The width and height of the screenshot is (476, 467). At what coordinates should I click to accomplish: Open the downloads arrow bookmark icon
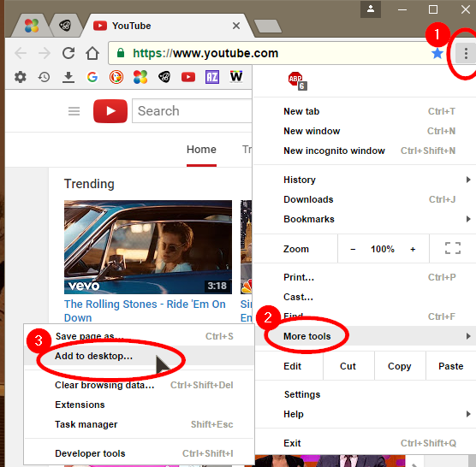(x=68, y=77)
